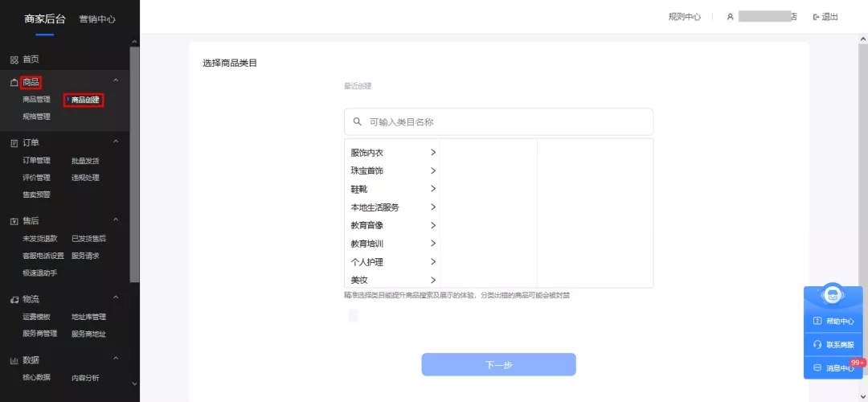Expand the 个人护理 category arrow
The image size is (868, 402).
tap(433, 261)
